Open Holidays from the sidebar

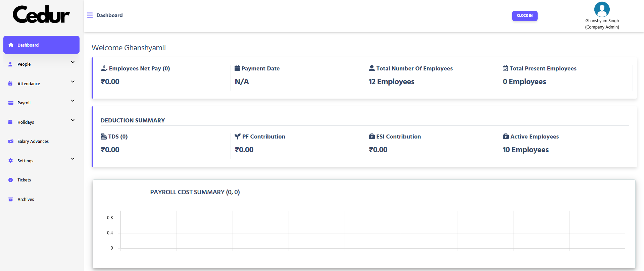[25, 122]
